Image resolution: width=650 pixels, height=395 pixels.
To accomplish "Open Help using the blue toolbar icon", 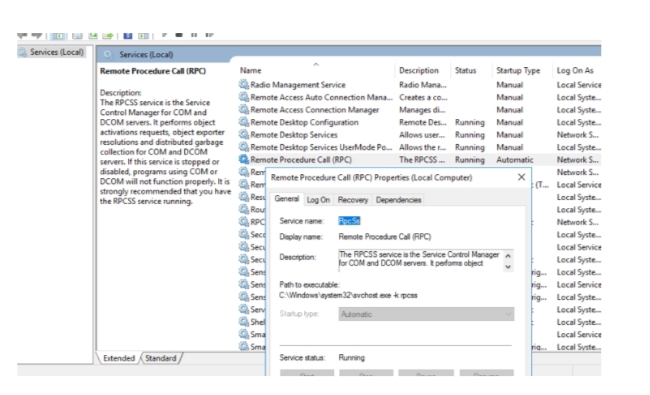I will [128, 36].
